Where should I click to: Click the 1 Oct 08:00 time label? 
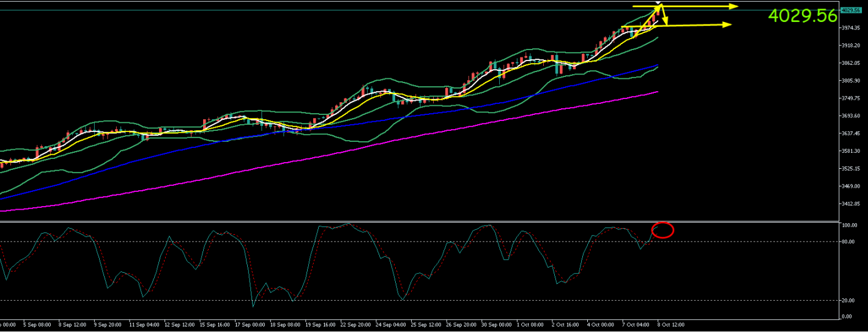(x=530, y=324)
